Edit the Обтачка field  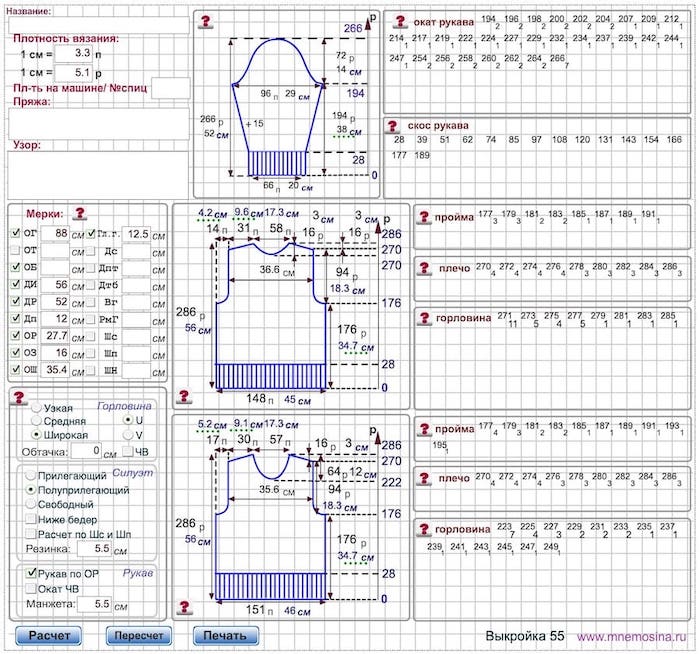click(86, 451)
